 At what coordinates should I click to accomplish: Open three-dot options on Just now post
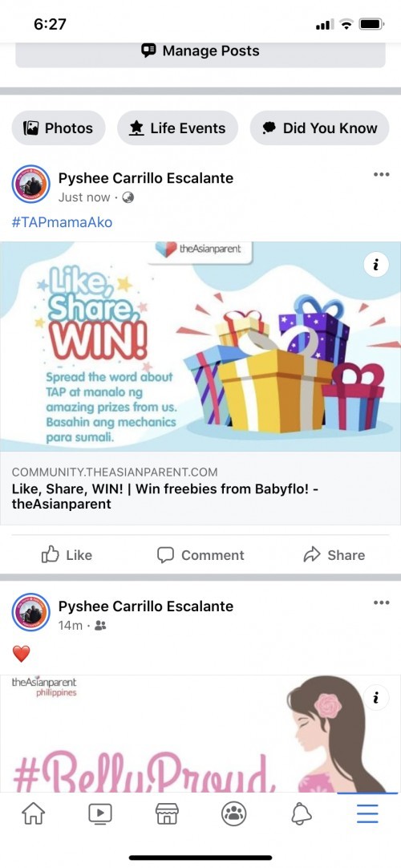click(x=381, y=174)
